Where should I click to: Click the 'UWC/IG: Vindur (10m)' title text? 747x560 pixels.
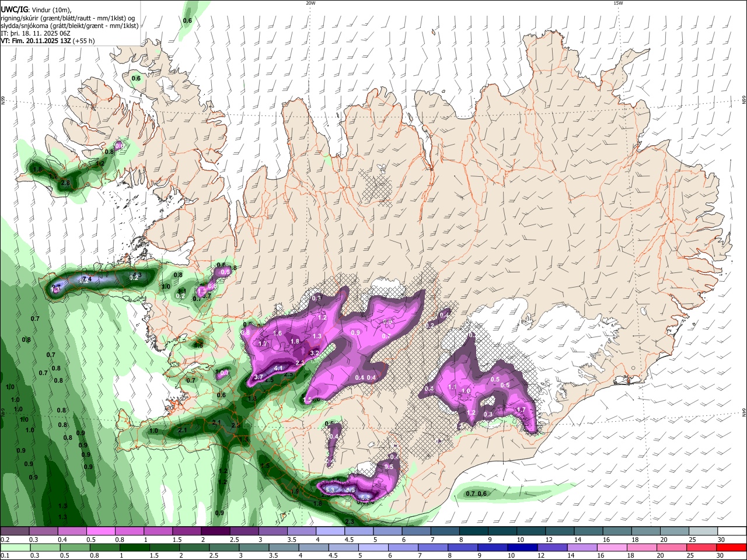pos(36,9)
